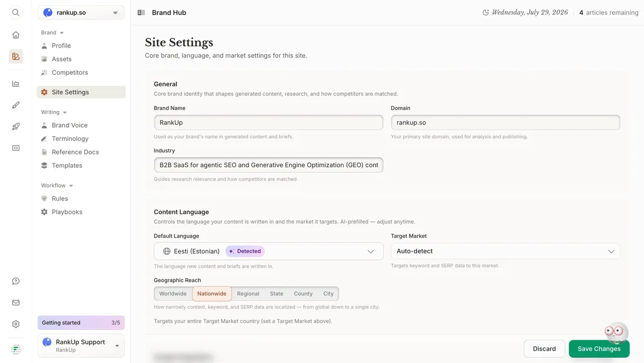Open the Getting started 3/5 progress card

81,323
